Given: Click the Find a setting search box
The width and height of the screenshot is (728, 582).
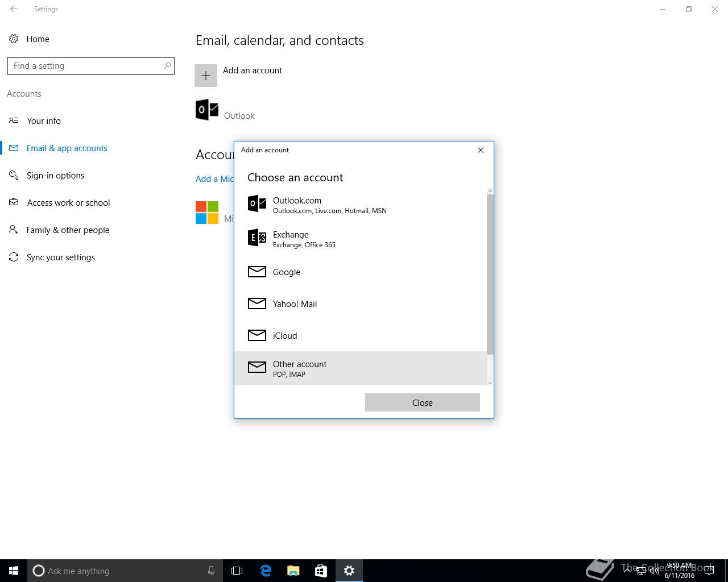Looking at the screenshot, I should click(x=91, y=66).
